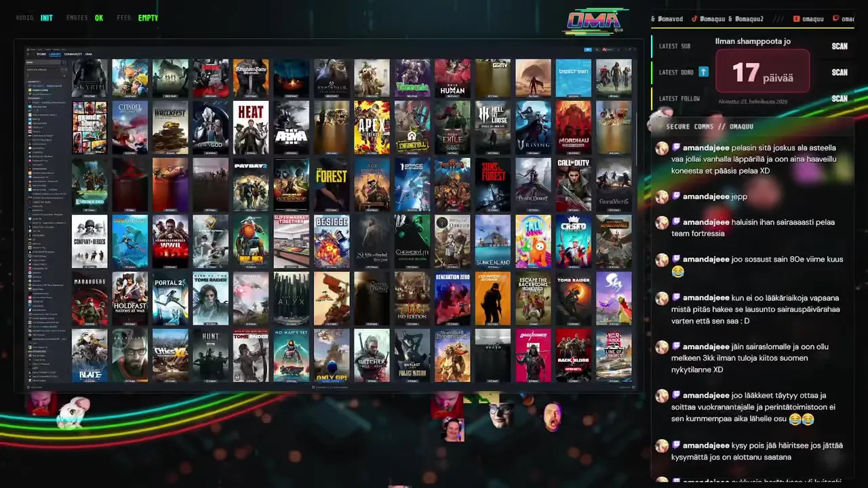Click amandajeee's avatar beside the 'jepp' message
Screen dimensions: 868x488
[x=662, y=197]
